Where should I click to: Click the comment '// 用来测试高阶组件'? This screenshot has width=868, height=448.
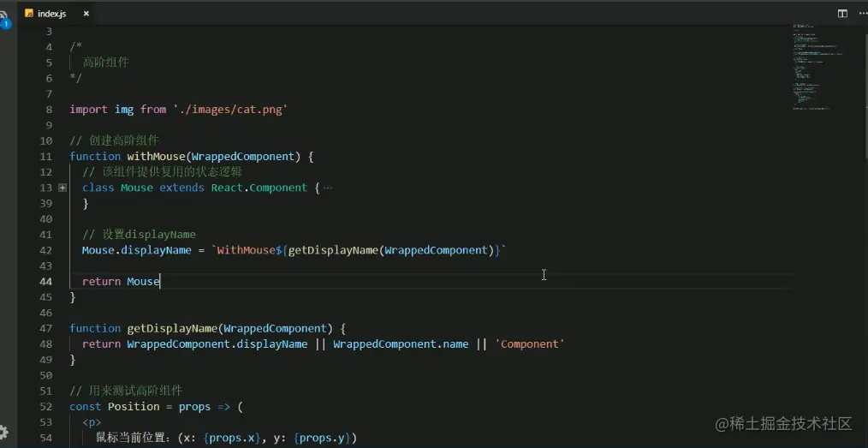126,391
